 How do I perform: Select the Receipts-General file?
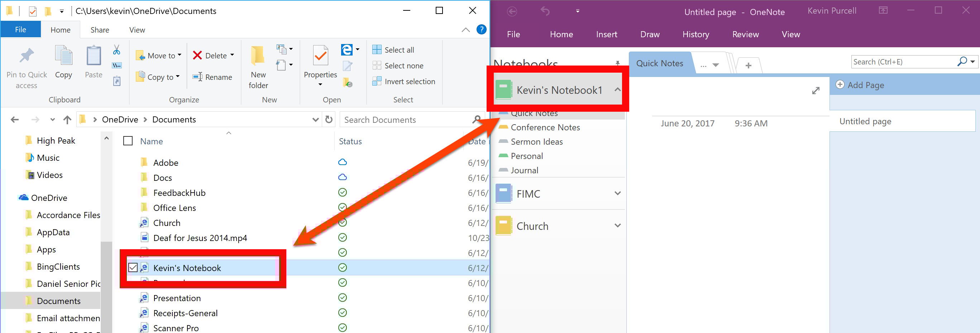(185, 313)
